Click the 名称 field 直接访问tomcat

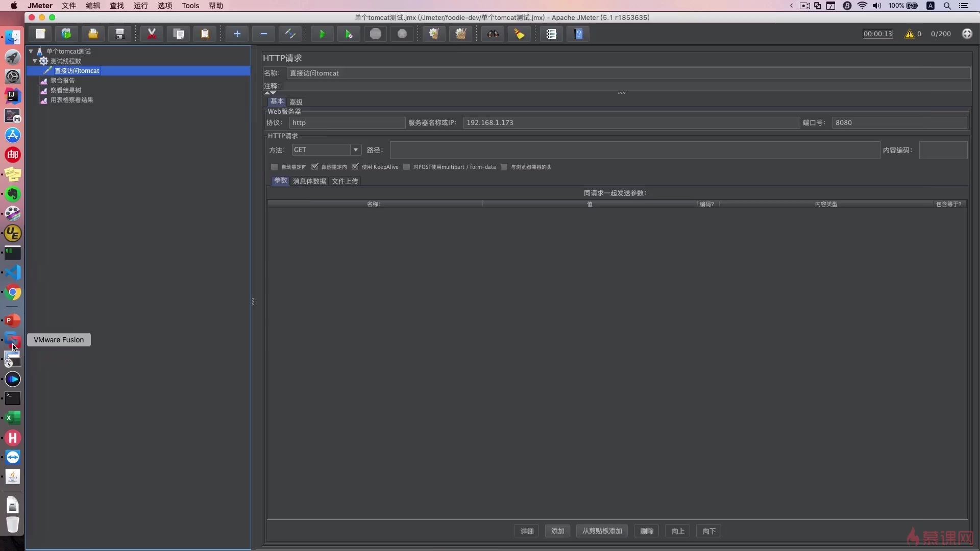[x=628, y=73]
